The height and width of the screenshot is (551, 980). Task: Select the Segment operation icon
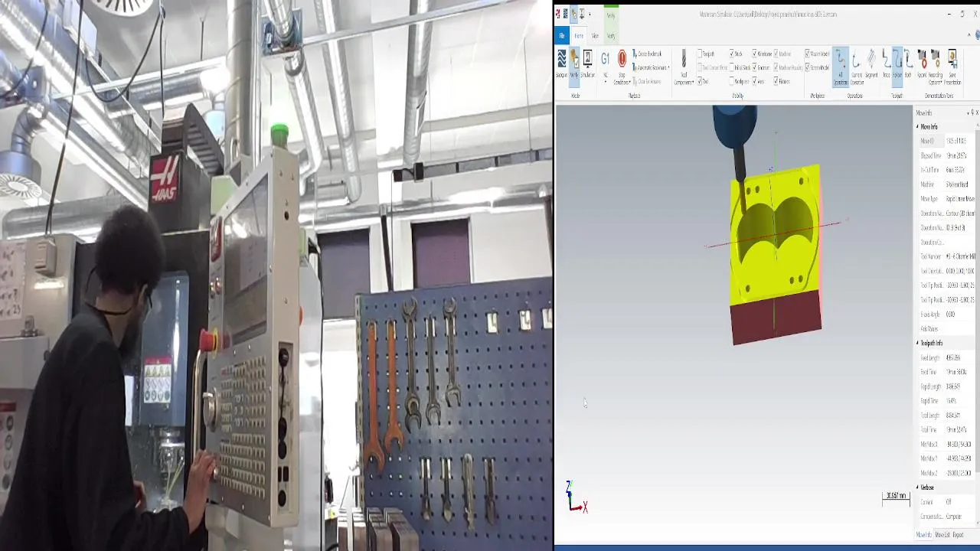pos(871,64)
